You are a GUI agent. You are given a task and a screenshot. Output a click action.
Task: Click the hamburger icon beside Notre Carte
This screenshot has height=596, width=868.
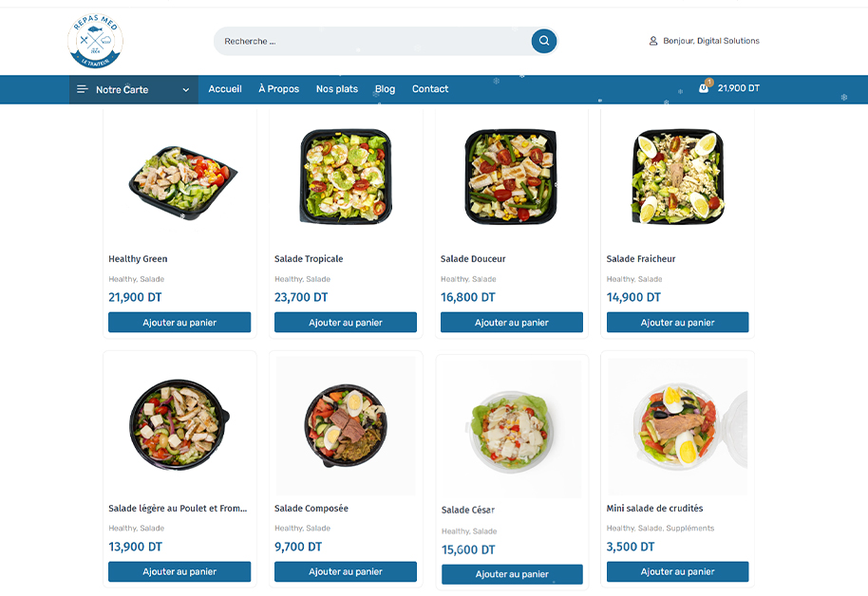[82, 89]
